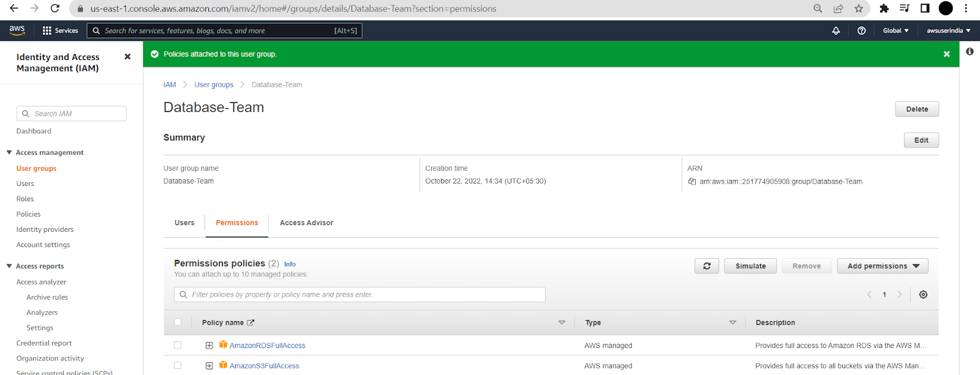Click the browser address bar URL
This screenshot has height=375, width=980.
click(x=293, y=9)
